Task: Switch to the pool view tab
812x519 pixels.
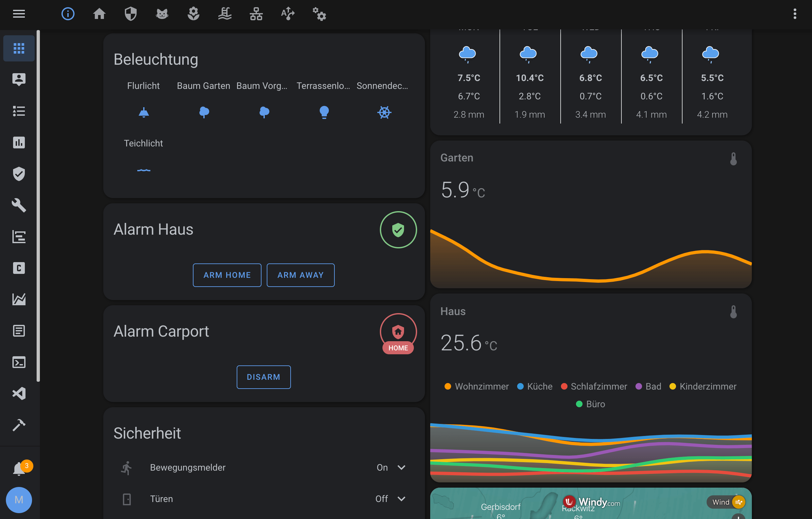Action: (225, 14)
